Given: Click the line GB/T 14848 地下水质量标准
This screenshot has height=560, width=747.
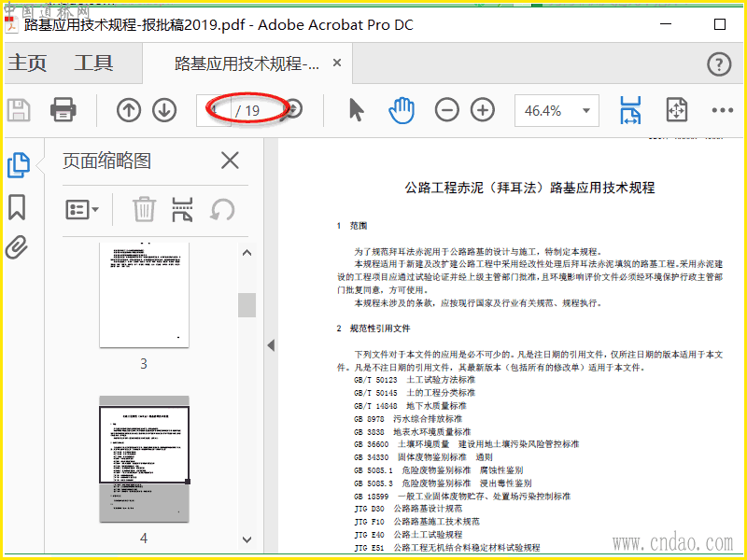Looking at the screenshot, I should [x=410, y=406].
